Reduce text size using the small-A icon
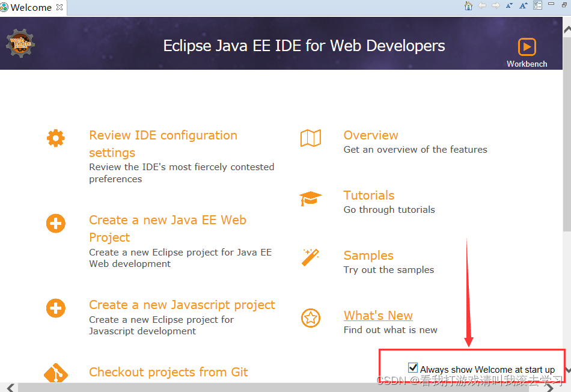The height and width of the screenshot is (392, 571). point(510,5)
